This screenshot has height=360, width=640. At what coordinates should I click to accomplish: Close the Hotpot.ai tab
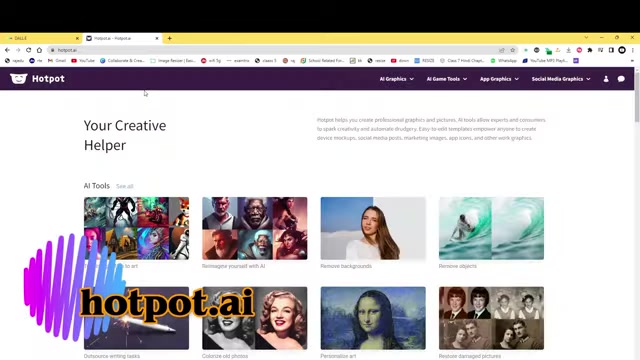click(x=157, y=38)
